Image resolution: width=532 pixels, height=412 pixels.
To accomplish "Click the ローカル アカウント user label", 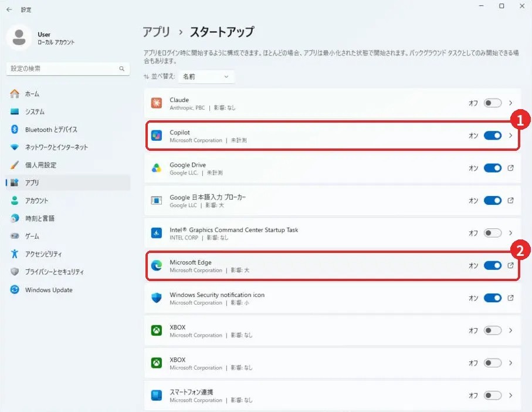I will [56, 42].
